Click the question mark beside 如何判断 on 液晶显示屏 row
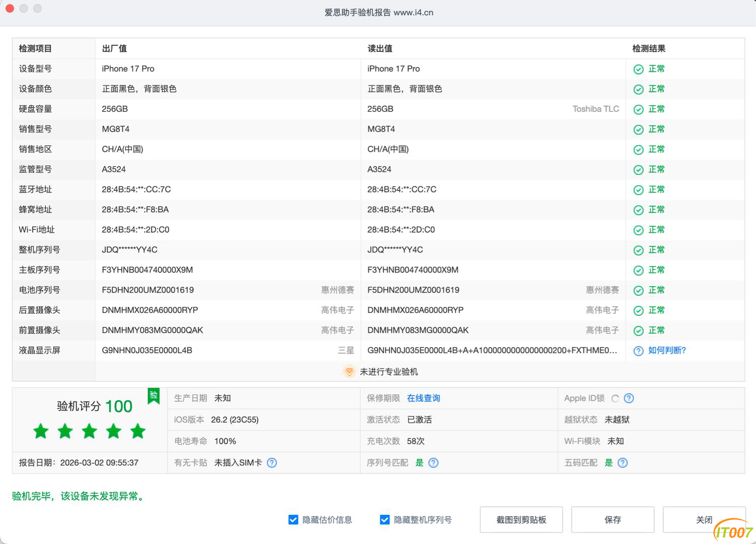Image resolution: width=756 pixels, height=544 pixels. [x=638, y=351]
